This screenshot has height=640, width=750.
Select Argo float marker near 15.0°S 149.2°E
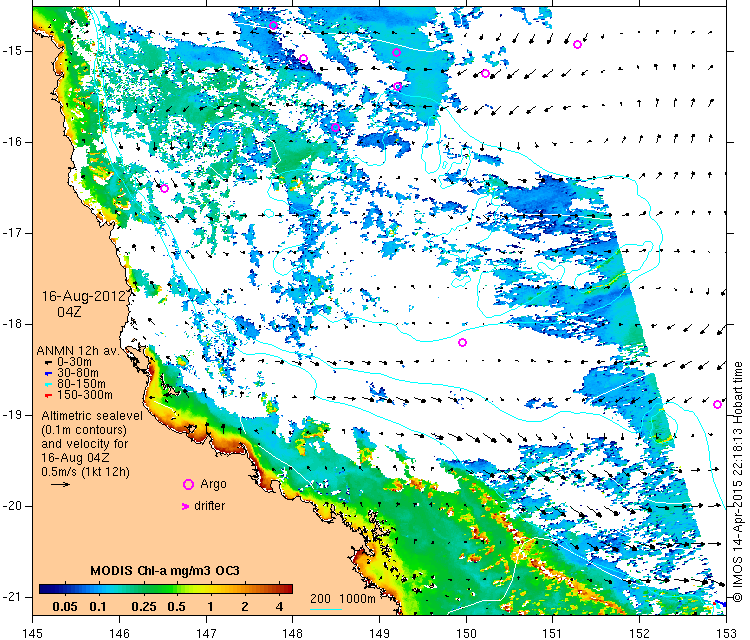[x=396, y=53]
